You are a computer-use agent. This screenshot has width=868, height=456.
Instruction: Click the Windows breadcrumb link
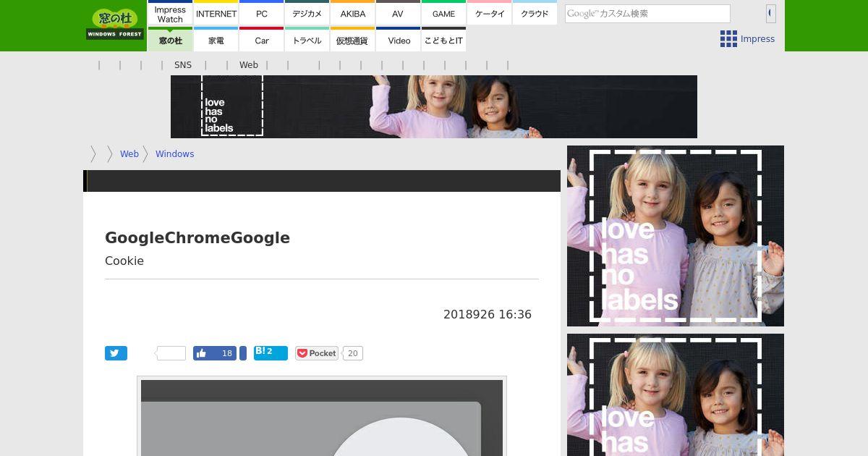(174, 154)
